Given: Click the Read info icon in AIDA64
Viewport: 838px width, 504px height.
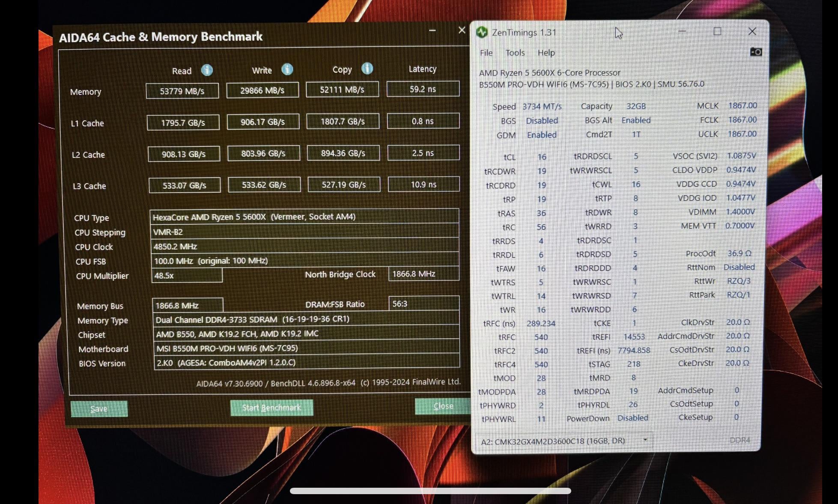Looking at the screenshot, I should pos(207,70).
